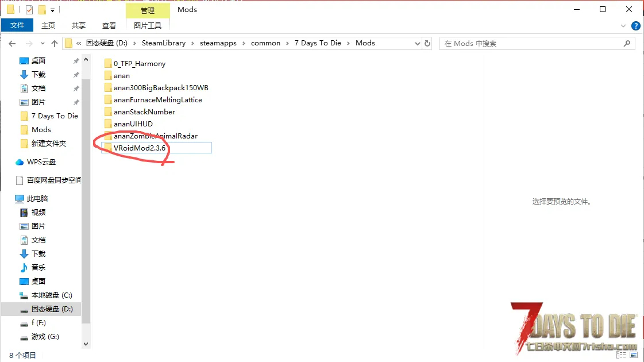This screenshot has height=362, width=644.
Task: Switch to large icons view in status bar
Action: [634, 356]
